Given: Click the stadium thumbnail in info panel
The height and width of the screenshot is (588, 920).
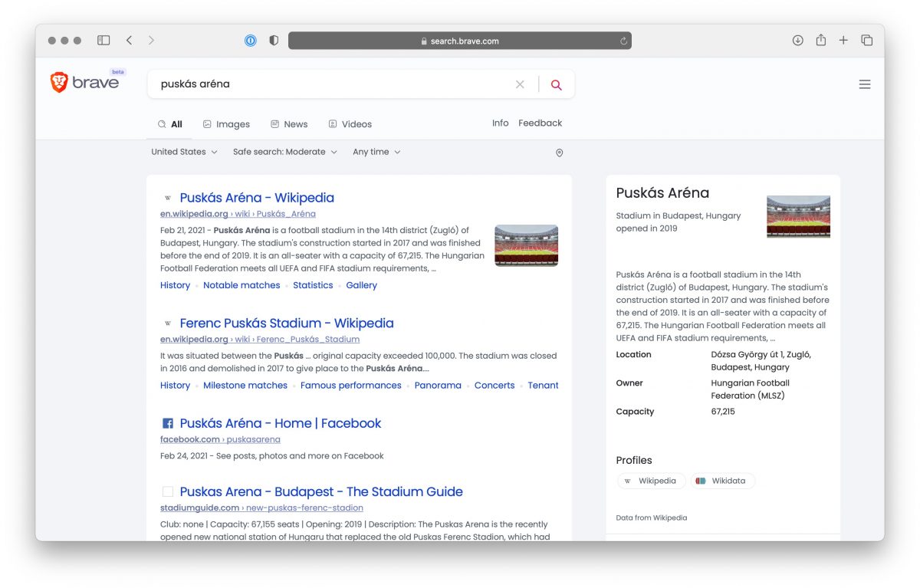Looking at the screenshot, I should [798, 216].
